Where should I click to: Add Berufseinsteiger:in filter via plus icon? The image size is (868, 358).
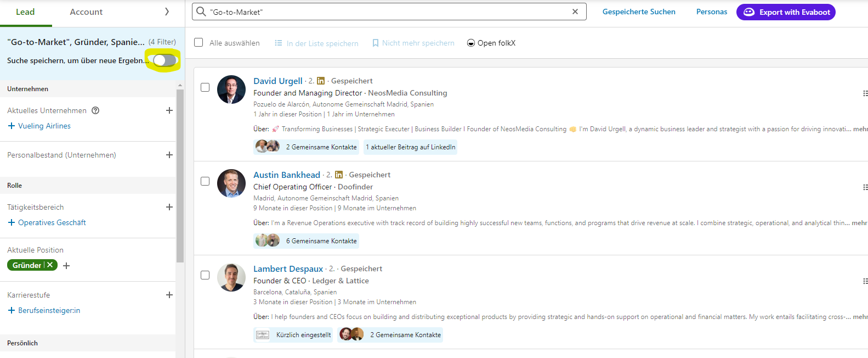pyautogui.click(x=12, y=310)
